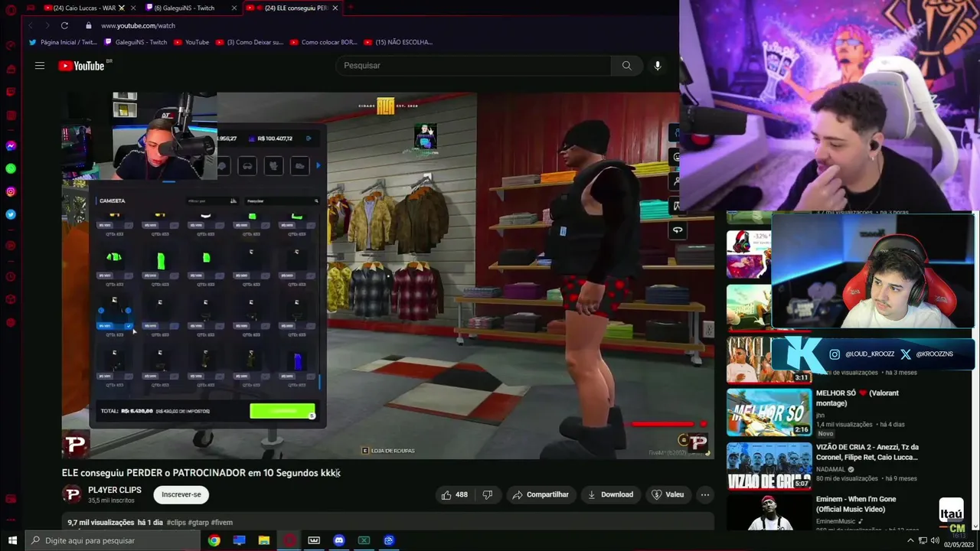980x551 pixels.
Task: Click the PL4YER CLIPS channel avatar
Action: pos(73,494)
